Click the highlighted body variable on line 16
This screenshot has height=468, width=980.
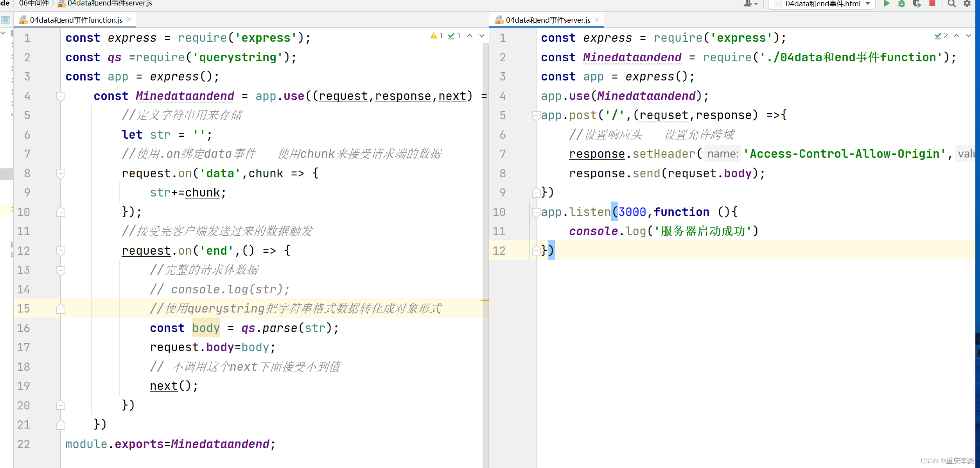click(x=206, y=328)
